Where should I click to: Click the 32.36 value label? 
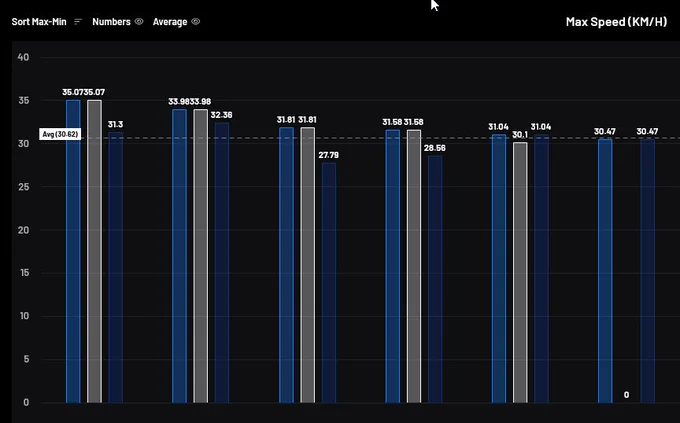[x=222, y=115]
